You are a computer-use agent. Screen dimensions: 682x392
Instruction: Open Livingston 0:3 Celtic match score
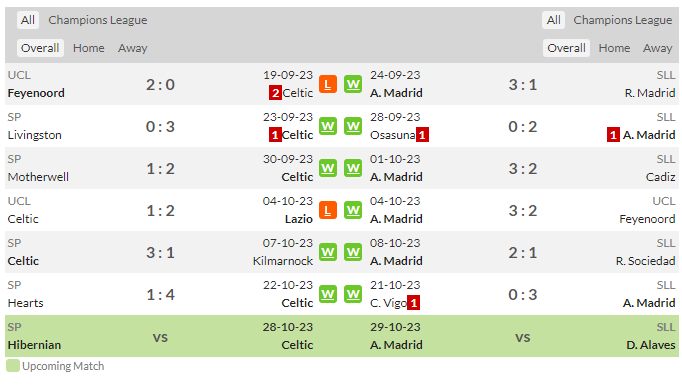160,127
